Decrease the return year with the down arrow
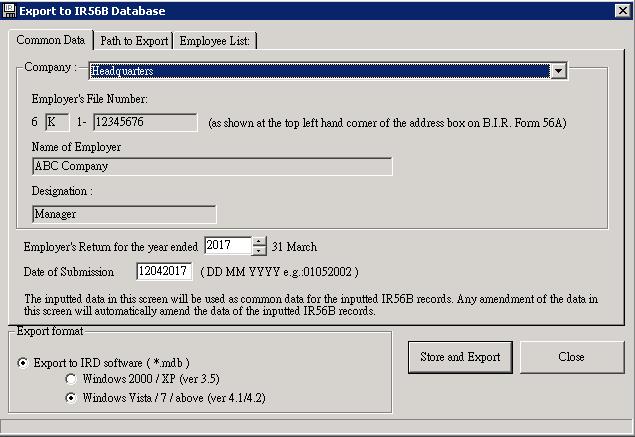The height and width of the screenshot is (437, 635). pyautogui.click(x=259, y=251)
